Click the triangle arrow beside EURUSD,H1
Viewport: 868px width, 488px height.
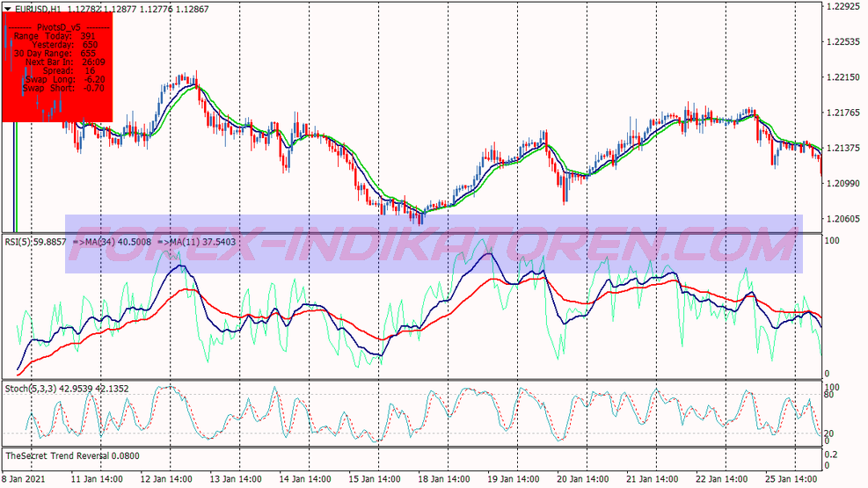8,8
